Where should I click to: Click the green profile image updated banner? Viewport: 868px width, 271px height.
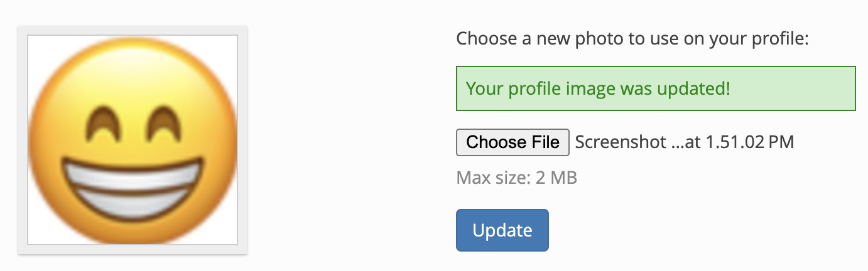(656, 88)
